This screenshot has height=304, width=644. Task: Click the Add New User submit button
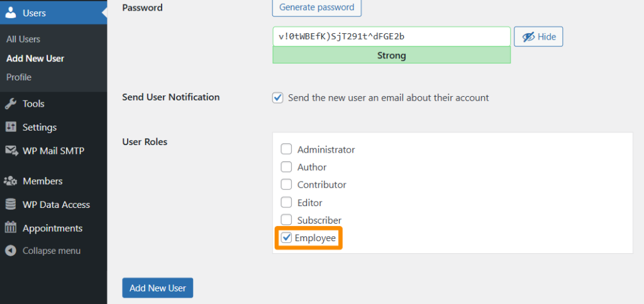click(157, 288)
